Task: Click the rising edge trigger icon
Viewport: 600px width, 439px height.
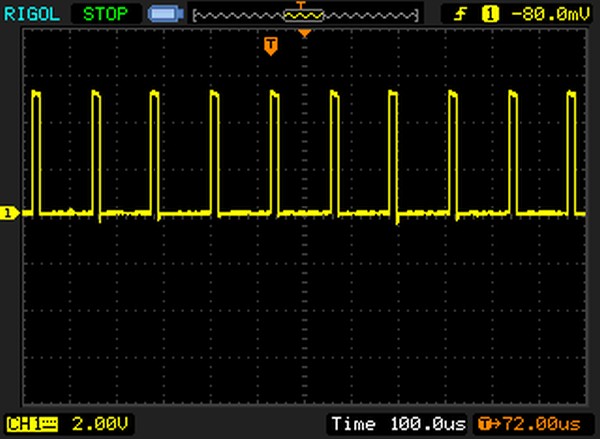Action: (461, 13)
